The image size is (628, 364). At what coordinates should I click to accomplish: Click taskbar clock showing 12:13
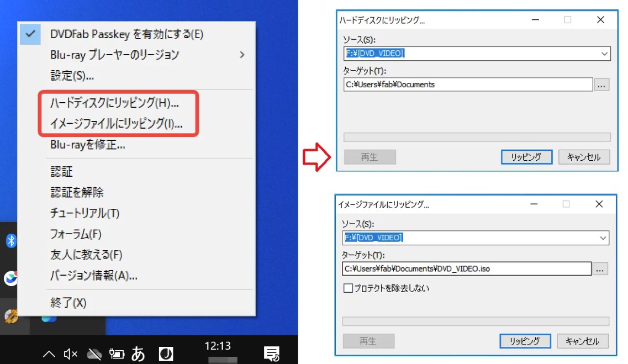218,346
